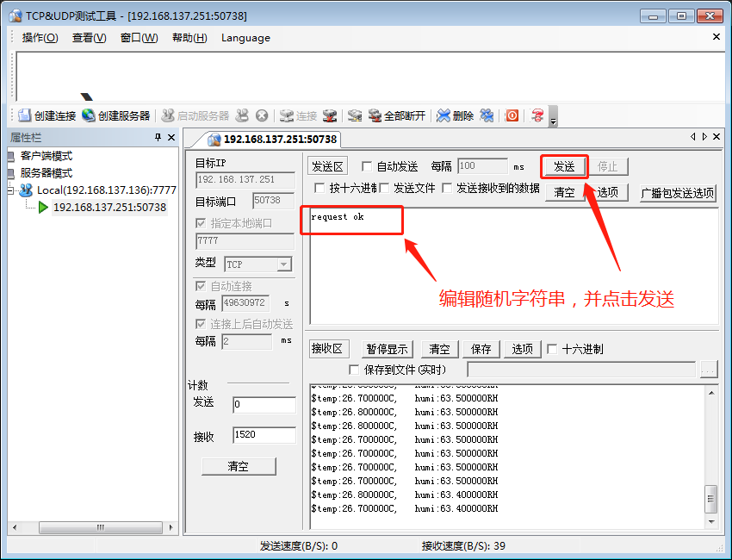Viewport: 732px width, 560px height.
Task: Click the file browse '...' button
Action: point(709,370)
